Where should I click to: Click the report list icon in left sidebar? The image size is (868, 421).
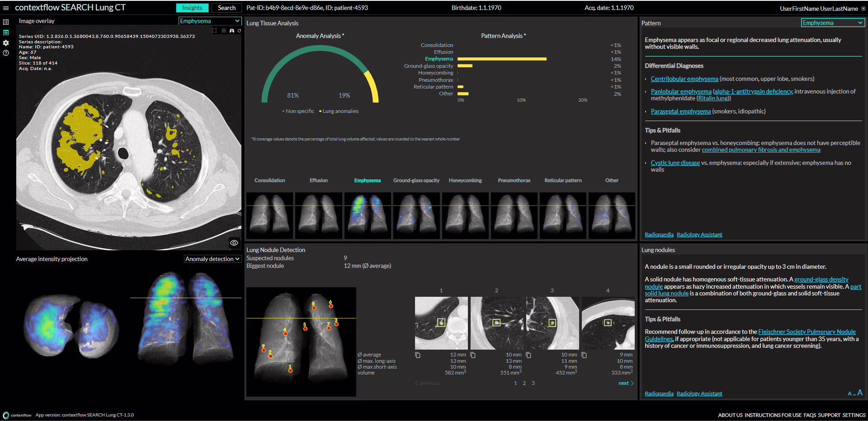tap(6, 22)
